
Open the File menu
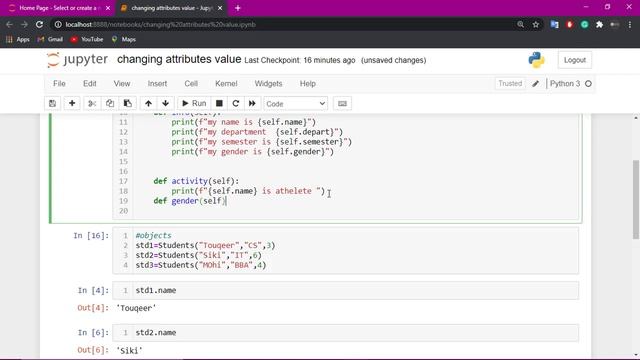click(x=59, y=84)
